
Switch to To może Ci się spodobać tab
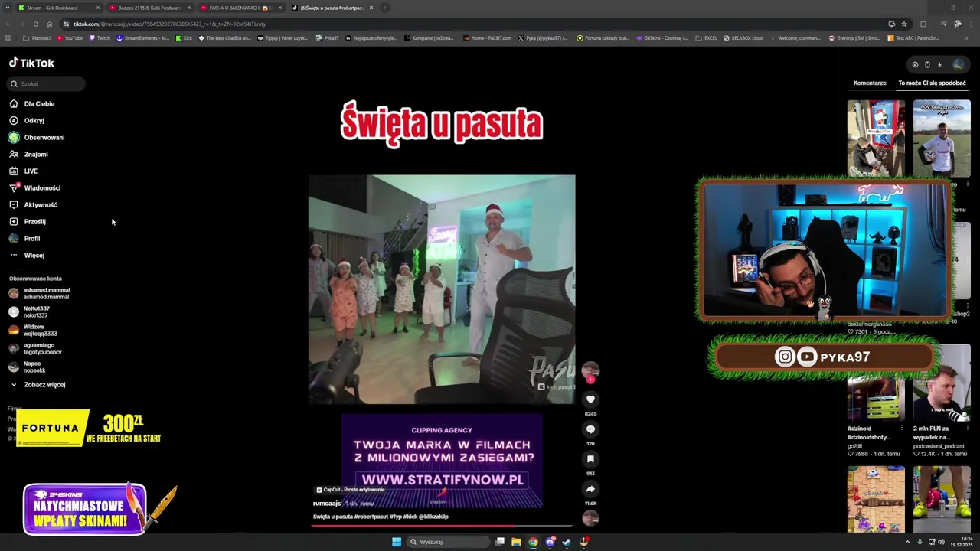[x=932, y=83]
